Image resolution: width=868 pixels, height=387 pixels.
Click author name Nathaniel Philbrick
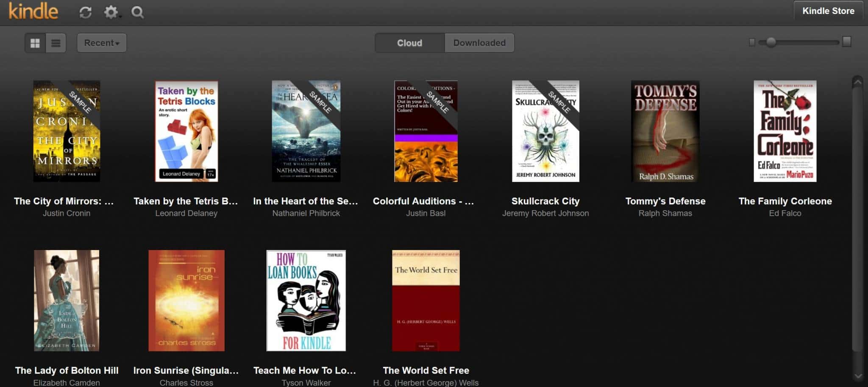[x=306, y=213]
